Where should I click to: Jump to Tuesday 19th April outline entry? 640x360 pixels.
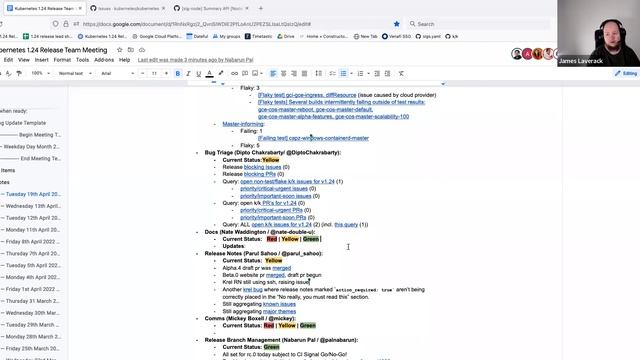click(33, 194)
